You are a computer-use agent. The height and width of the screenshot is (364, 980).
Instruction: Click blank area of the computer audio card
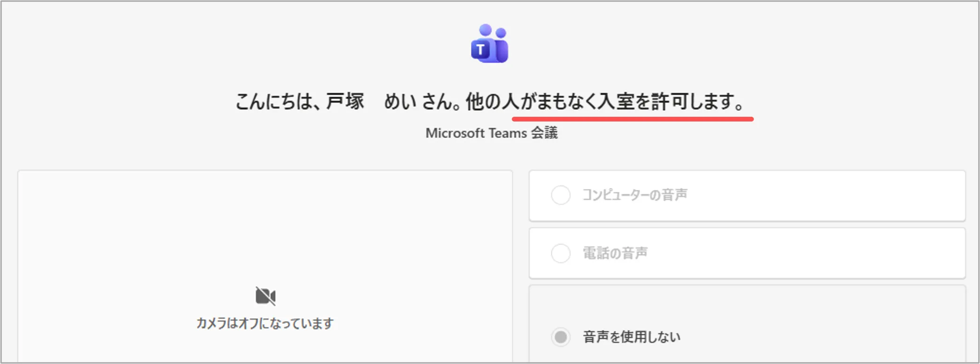(822, 196)
